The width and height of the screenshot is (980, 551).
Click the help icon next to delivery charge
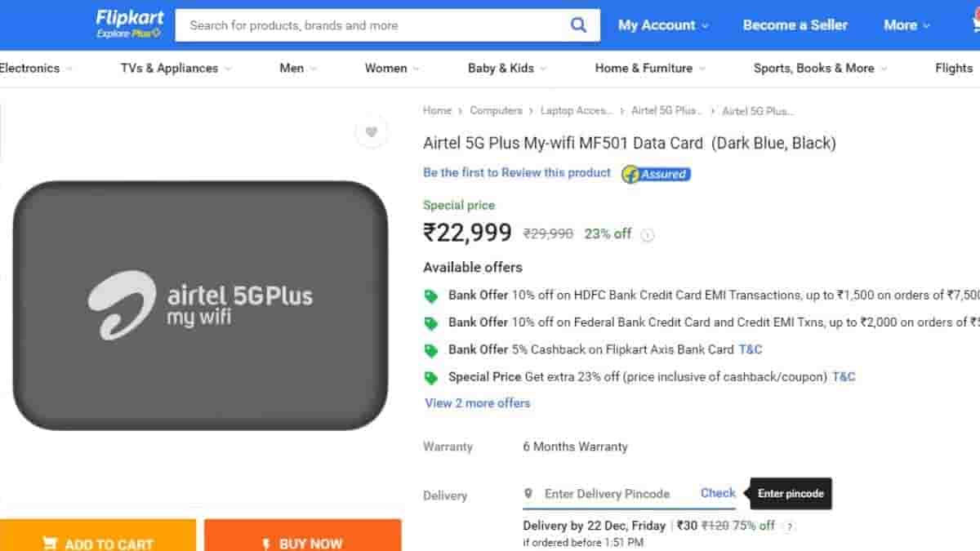coord(789,527)
